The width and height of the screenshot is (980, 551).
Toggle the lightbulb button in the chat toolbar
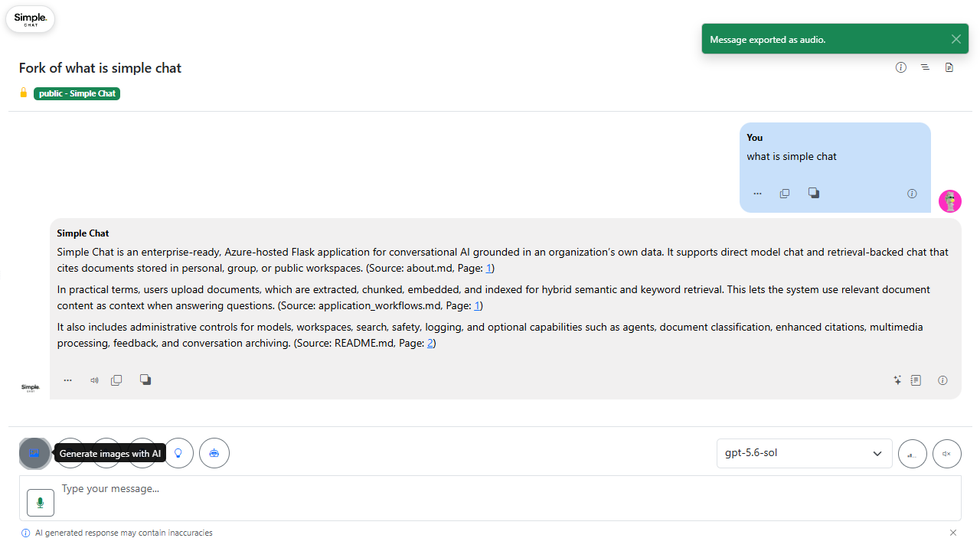(x=178, y=453)
